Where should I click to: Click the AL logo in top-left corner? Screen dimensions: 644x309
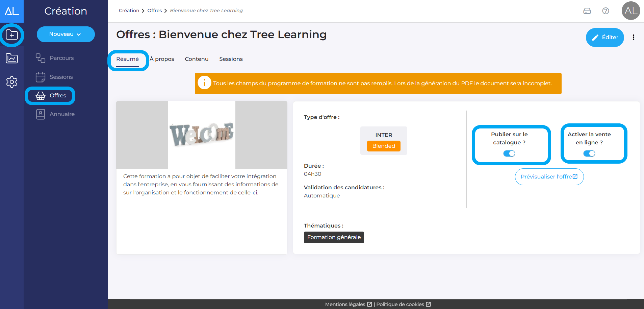pos(12,11)
